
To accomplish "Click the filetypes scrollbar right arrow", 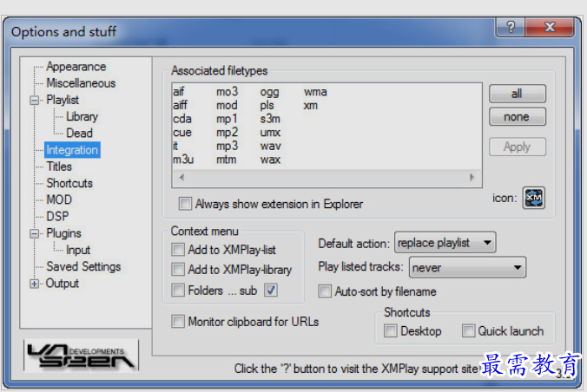I will [472, 177].
